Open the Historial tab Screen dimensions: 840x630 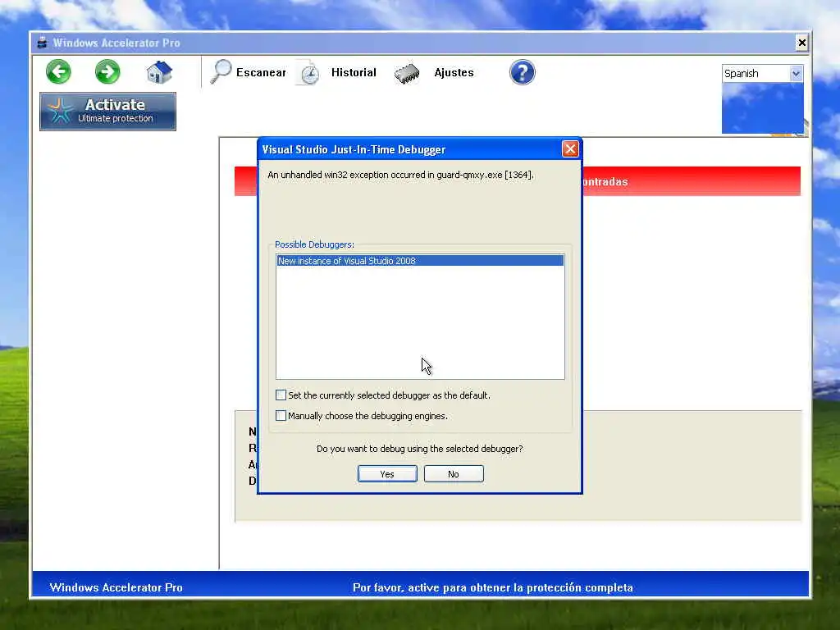pos(354,72)
